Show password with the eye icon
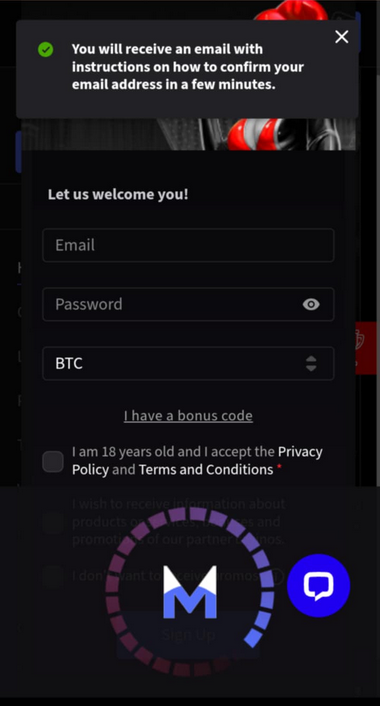Screen dimensions: 380x706 tap(311, 304)
